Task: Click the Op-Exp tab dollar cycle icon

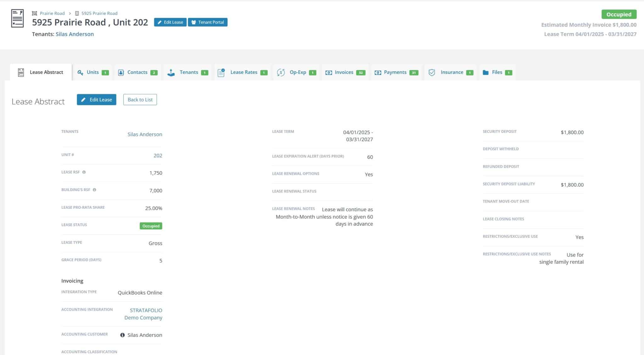Action: click(281, 73)
